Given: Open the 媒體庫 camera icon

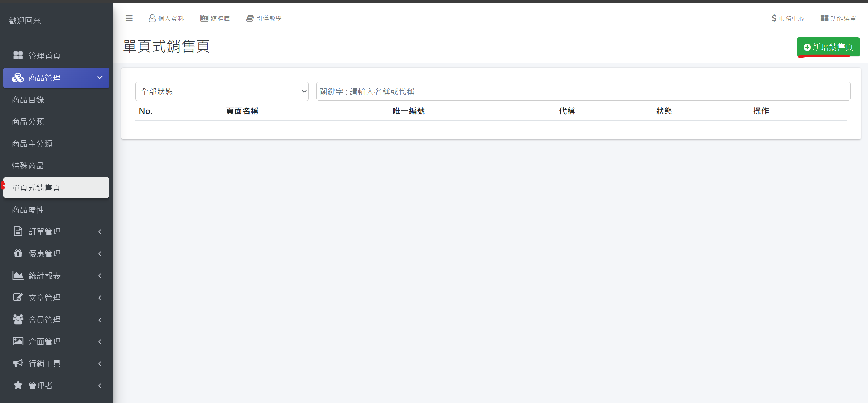Looking at the screenshot, I should pyautogui.click(x=204, y=18).
